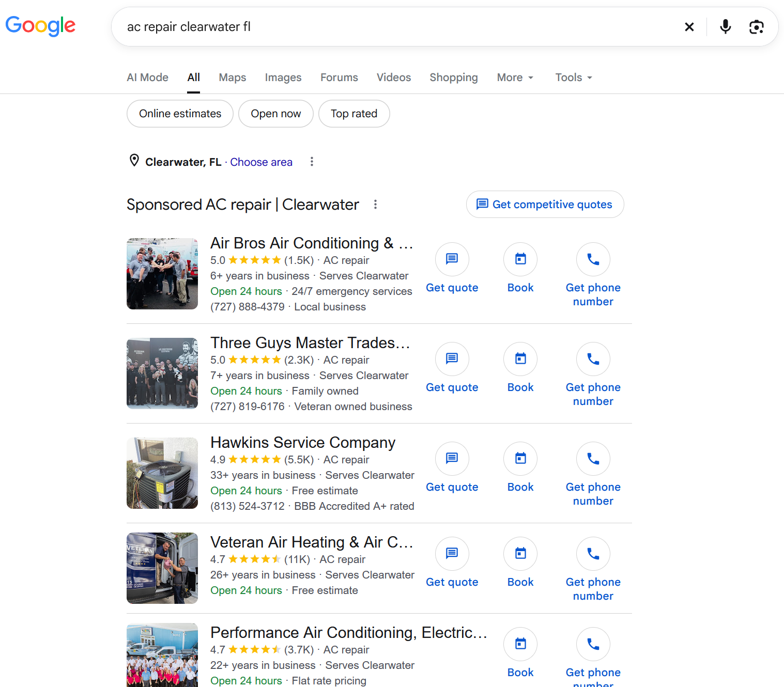
Task: Toggle the Top rated filter chip
Action: pyautogui.click(x=354, y=114)
